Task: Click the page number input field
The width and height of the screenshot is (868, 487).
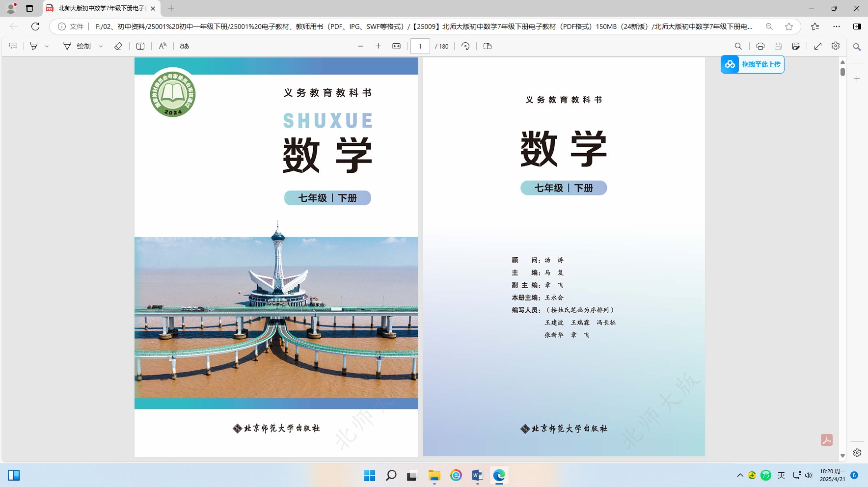Action: pyautogui.click(x=420, y=46)
